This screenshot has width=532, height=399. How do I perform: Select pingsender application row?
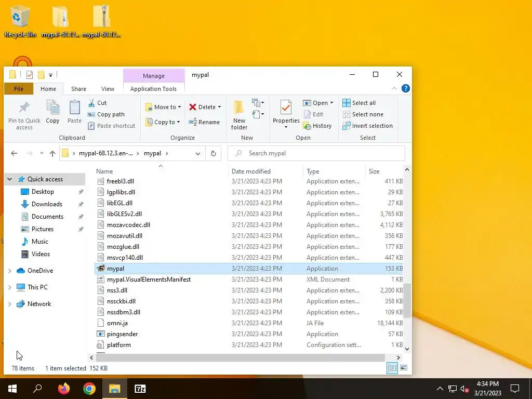click(x=249, y=334)
